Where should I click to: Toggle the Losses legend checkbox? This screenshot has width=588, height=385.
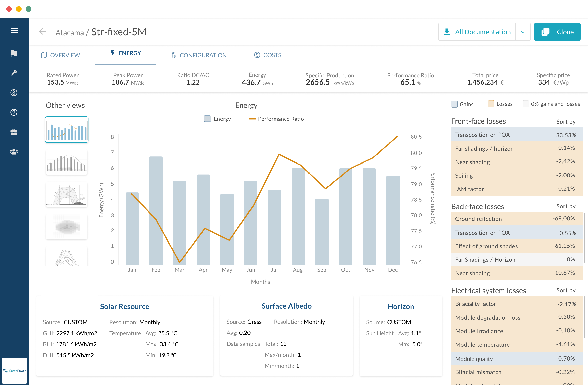(x=491, y=104)
